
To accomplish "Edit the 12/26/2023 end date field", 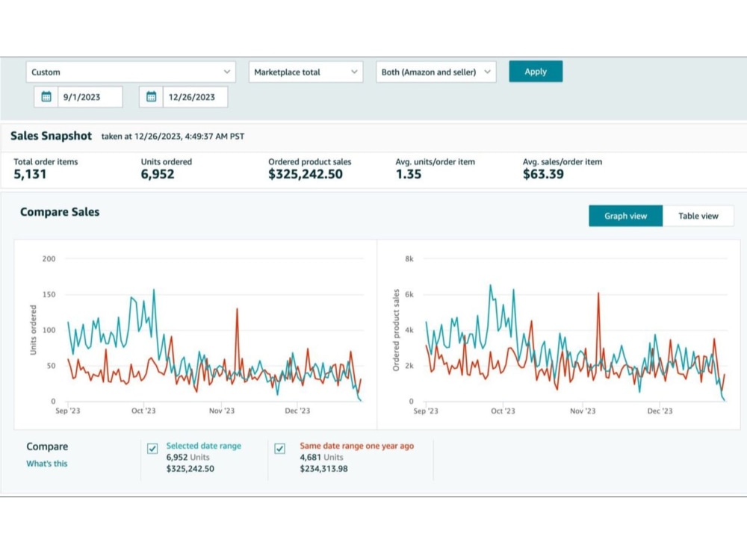I will 195,97.
